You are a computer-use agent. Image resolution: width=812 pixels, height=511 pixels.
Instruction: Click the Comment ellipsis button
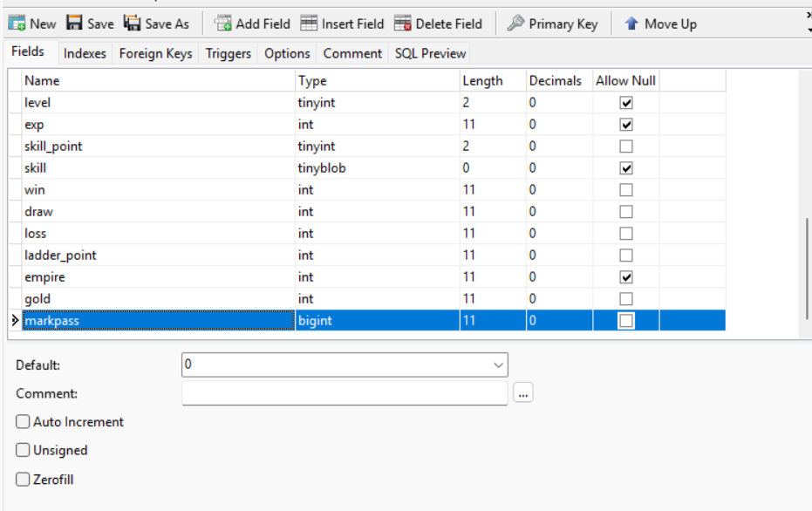[523, 393]
